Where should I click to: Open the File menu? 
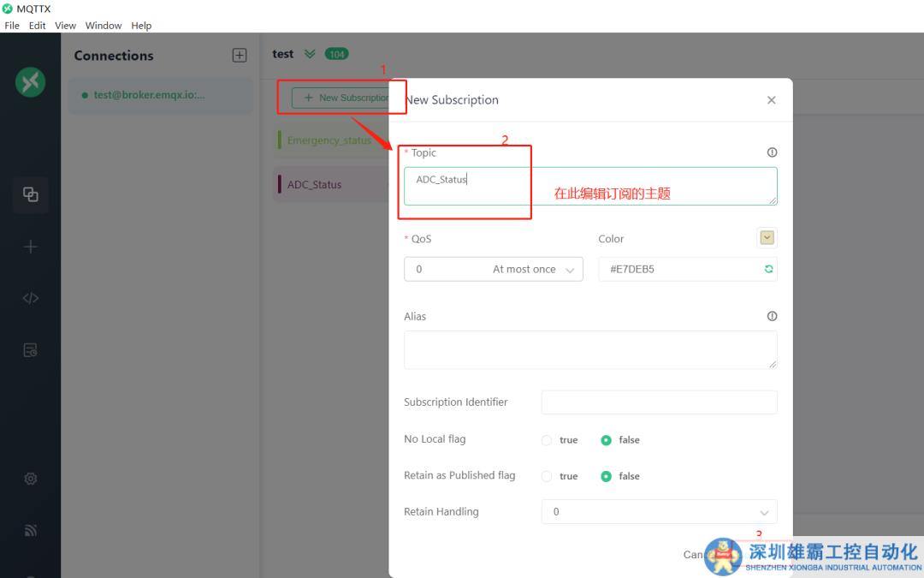(12, 26)
